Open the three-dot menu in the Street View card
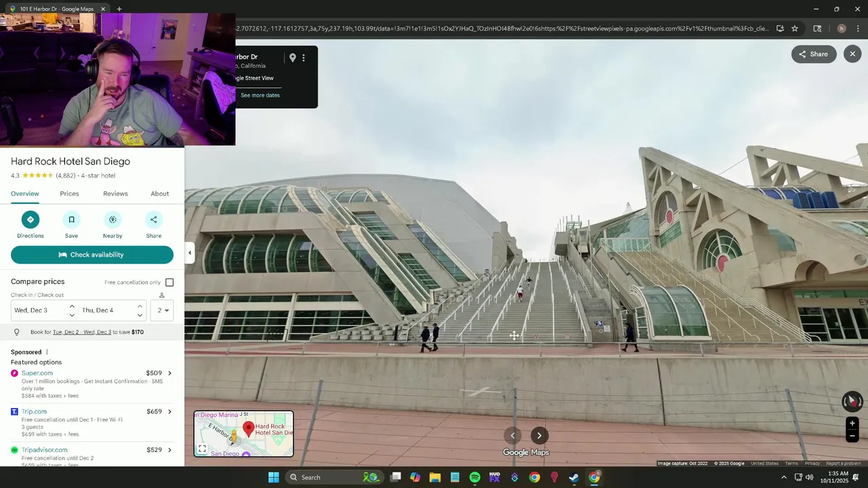This screenshot has height=488, width=868. click(x=304, y=58)
